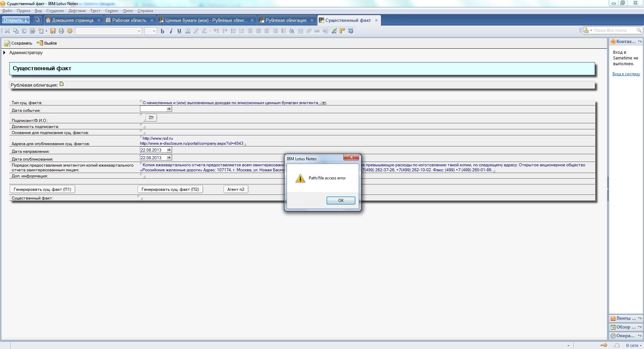644x349 pixels.
Task: Click the Сохранить action button
Action: coord(18,43)
